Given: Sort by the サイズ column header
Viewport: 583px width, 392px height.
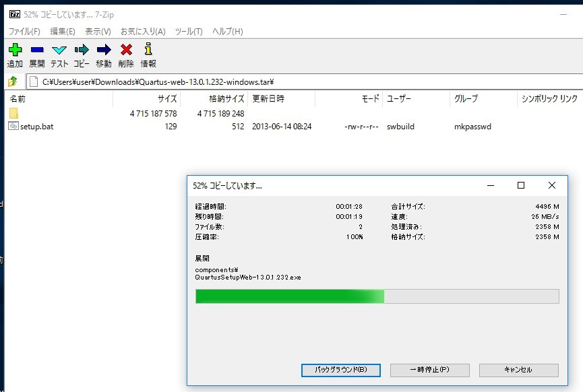Looking at the screenshot, I should (146, 99).
